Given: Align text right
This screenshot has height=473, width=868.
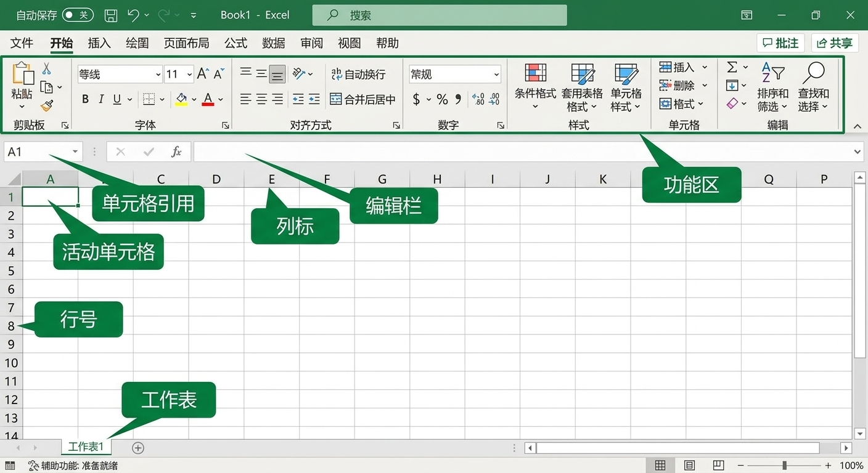Looking at the screenshot, I should 277,99.
